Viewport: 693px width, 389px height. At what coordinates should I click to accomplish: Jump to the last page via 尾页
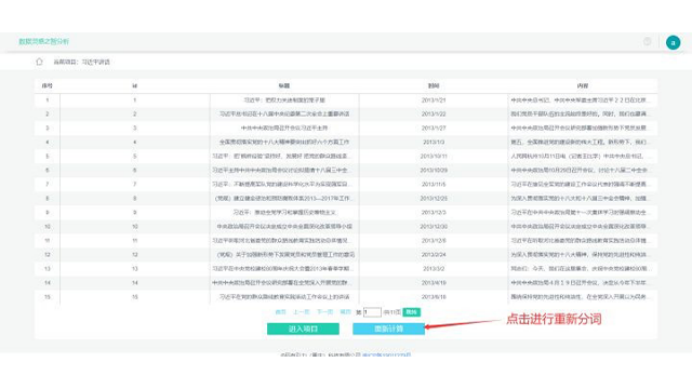pos(346,312)
